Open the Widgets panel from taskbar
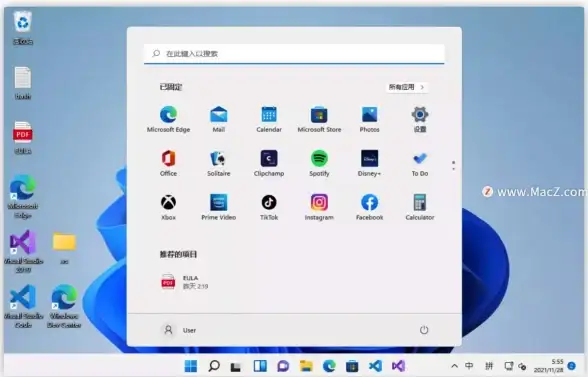Screen dimensions: 588x377 (260, 366)
